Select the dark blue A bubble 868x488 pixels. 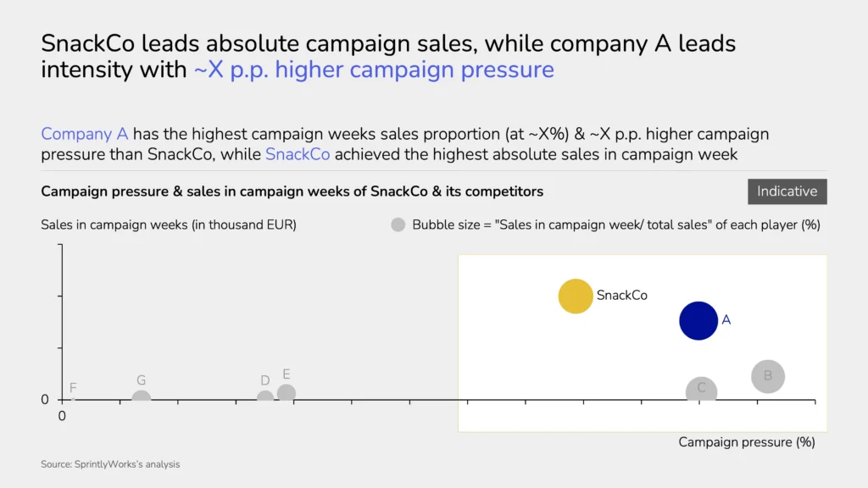point(698,320)
